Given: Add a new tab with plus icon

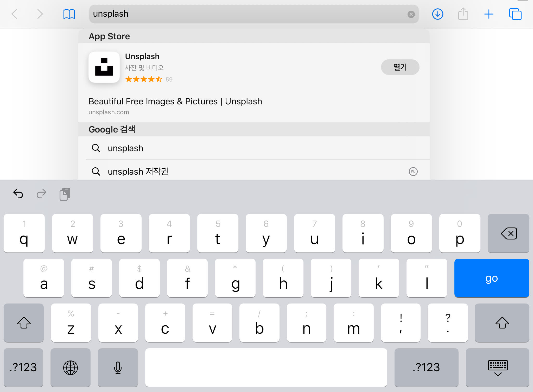Looking at the screenshot, I should click(x=488, y=14).
